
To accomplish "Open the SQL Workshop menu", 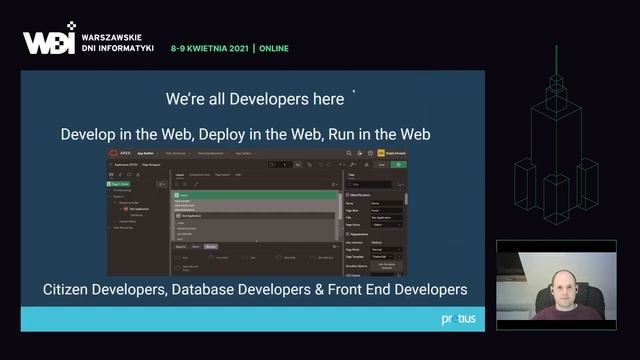I will pyautogui.click(x=178, y=153).
